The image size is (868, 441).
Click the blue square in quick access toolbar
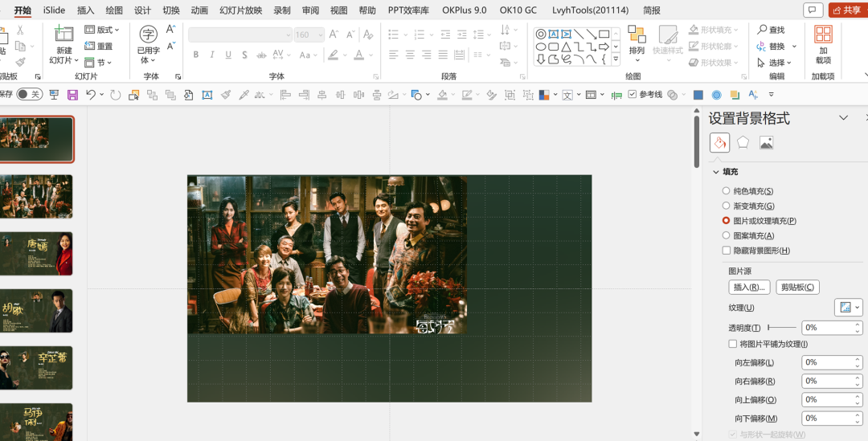click(x=698, y=95)
